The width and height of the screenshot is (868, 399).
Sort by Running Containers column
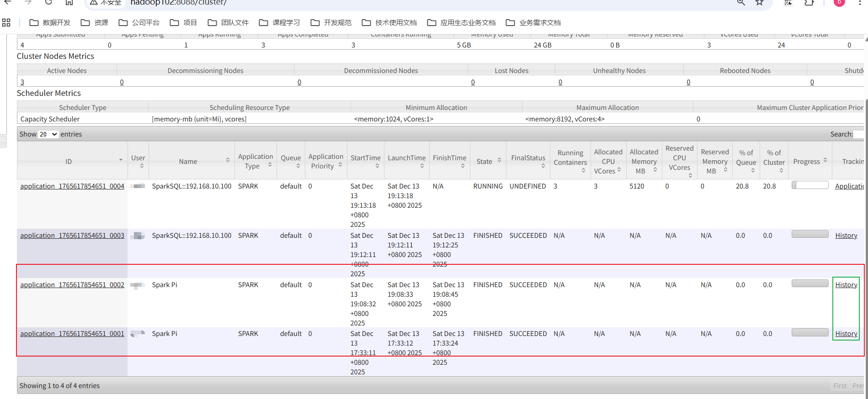(570, 160)
